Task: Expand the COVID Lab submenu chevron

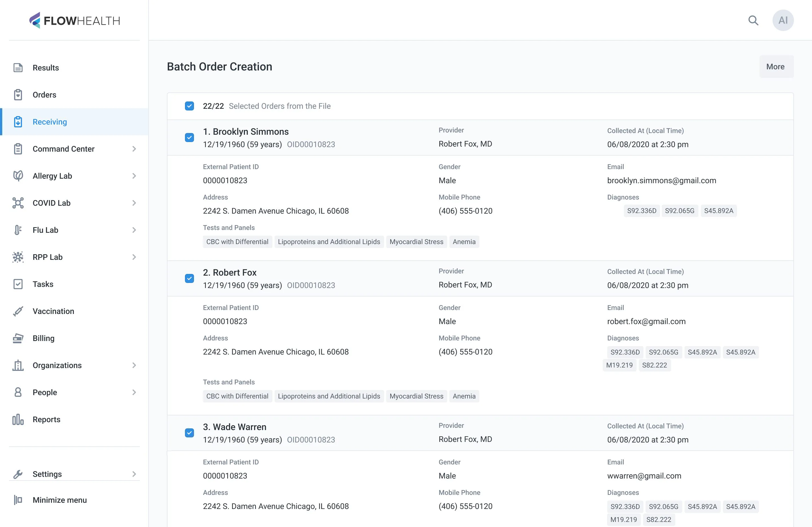Action: [134, 203]
